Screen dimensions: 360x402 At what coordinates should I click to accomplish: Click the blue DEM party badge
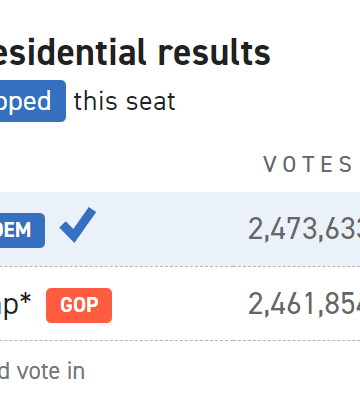22,230
